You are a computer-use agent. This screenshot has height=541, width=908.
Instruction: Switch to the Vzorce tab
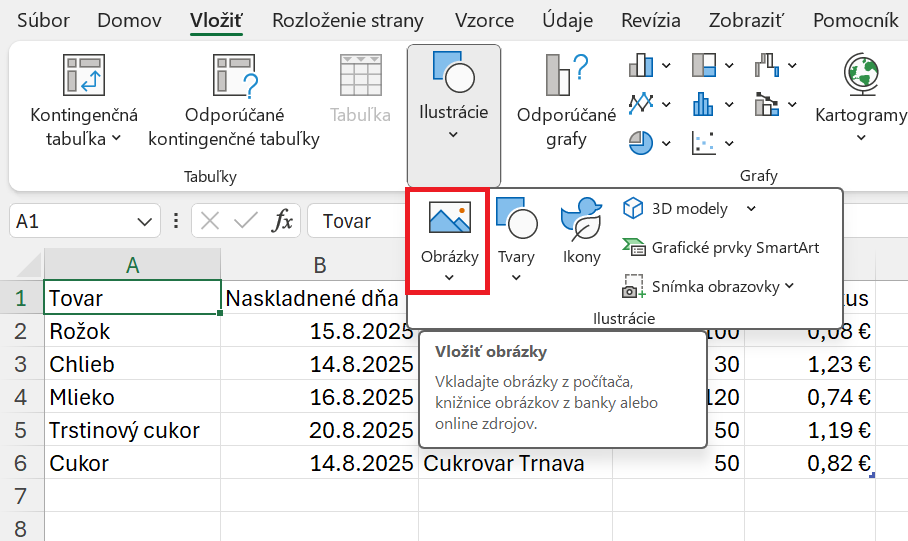(484, 21)
